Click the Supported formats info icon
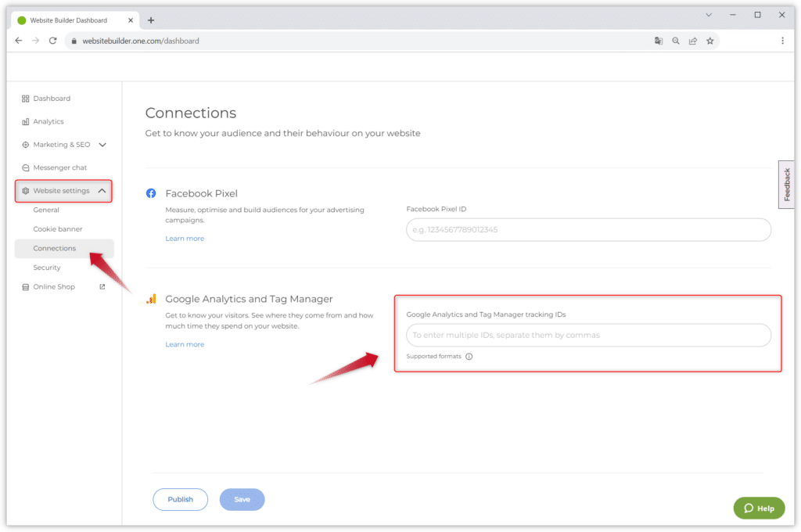Viewport: 801px width, 532px height. click(469, 357)
